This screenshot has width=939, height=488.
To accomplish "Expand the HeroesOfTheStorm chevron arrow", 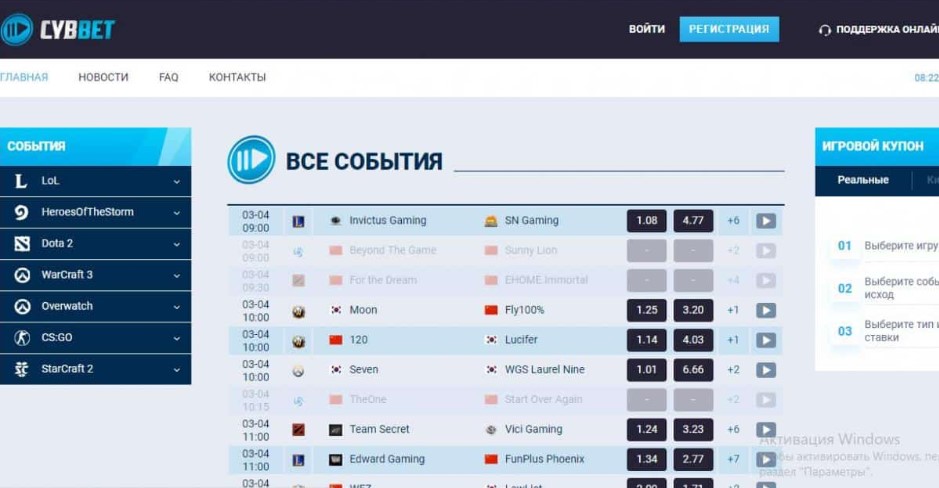I will pos(177,213).
